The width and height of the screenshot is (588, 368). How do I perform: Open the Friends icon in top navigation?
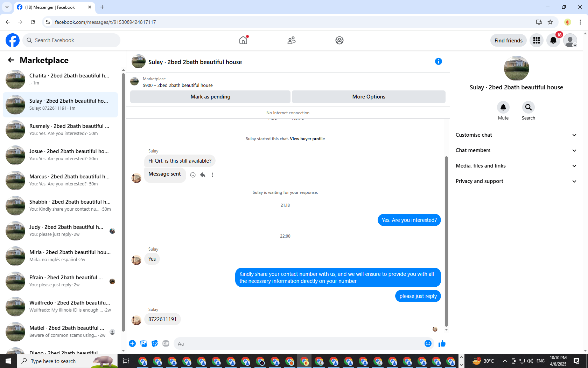[x=292, y=40]
